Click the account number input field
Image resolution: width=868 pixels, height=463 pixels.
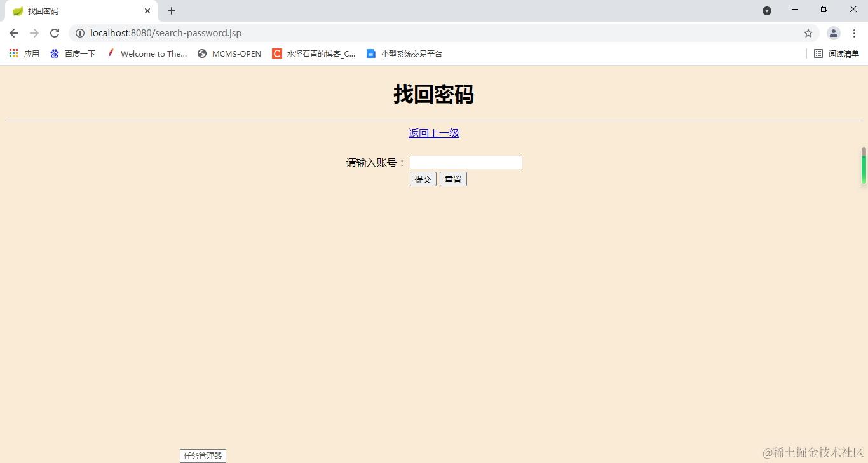point(465,162)
